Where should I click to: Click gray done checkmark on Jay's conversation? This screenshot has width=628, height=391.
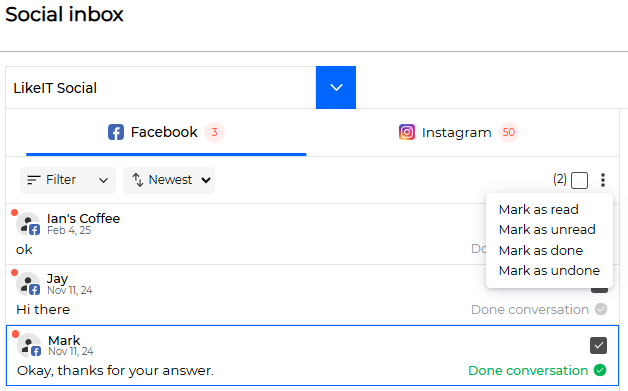pyautogui.click(x=601, y=309)
